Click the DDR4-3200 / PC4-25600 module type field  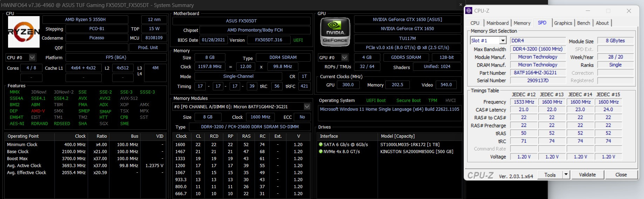(250, 127)
